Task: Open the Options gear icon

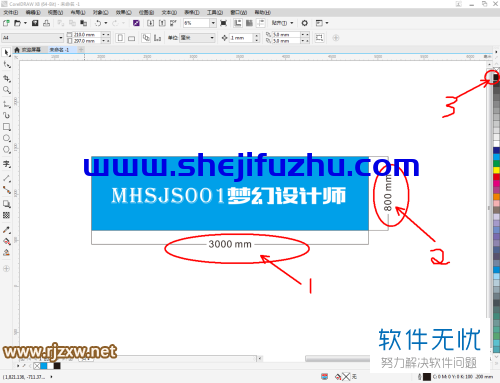Action: click(x=304, y=23)
